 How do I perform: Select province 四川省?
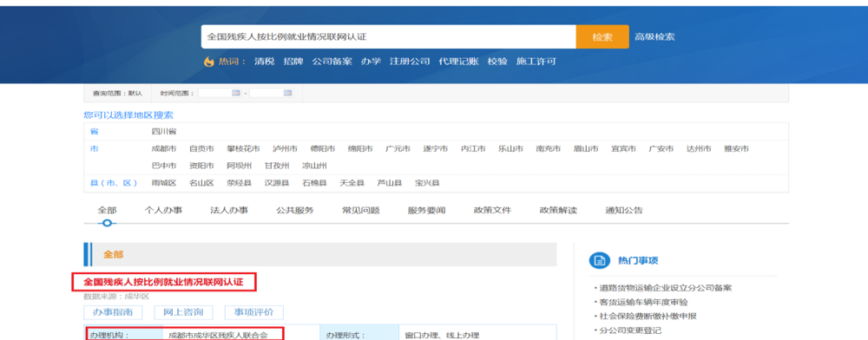164,132
